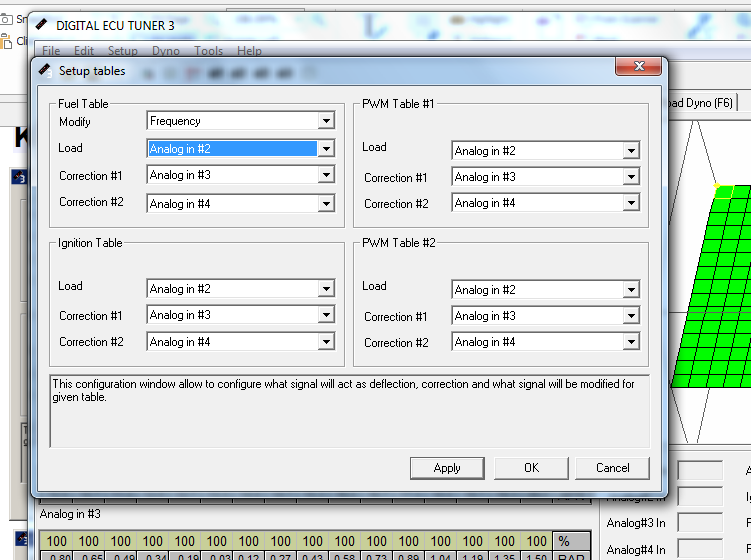The image size is (751, 560).
Task: Open PWM Table #2 Correction #2 dropdown
Action: 631,342
